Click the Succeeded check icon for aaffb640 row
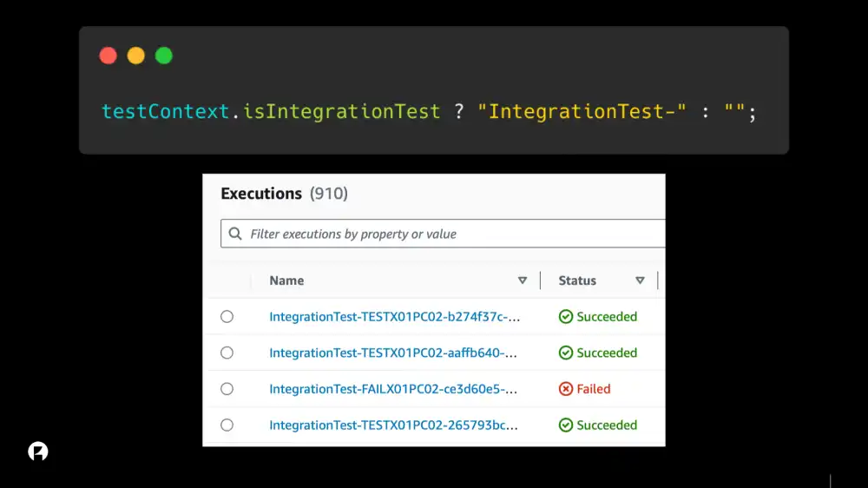868x488 pixels. (x=566, y=353)
